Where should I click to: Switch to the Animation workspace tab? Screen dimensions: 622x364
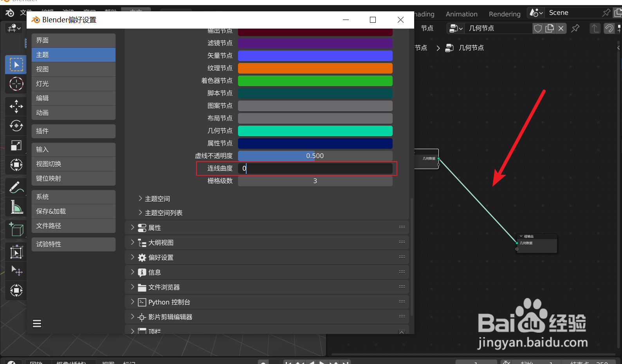point(462,14)
